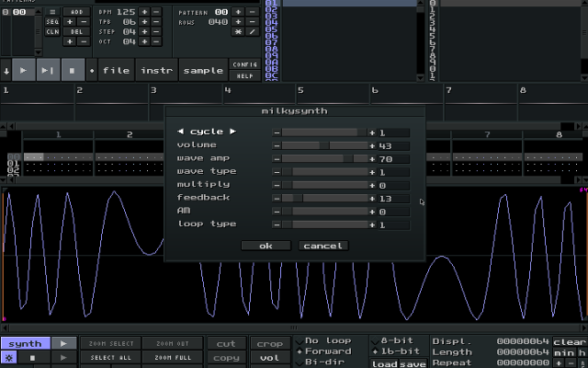The height and width of the screenshot is (368, 588).
Task: Increase AM with the plus button
Action: (372, 212)
